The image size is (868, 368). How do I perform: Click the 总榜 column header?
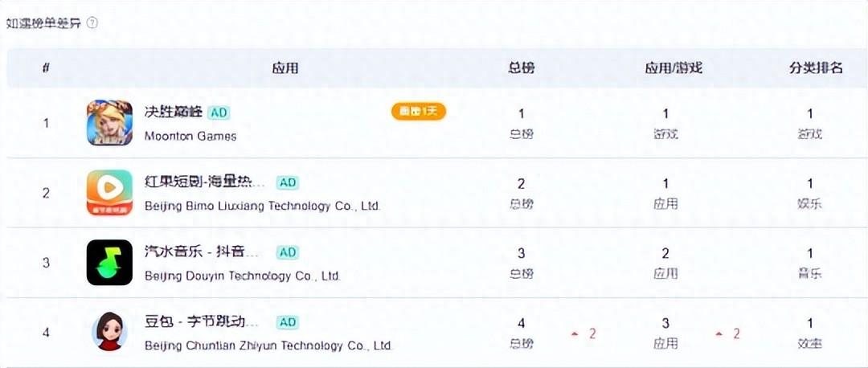pos(522,68)
